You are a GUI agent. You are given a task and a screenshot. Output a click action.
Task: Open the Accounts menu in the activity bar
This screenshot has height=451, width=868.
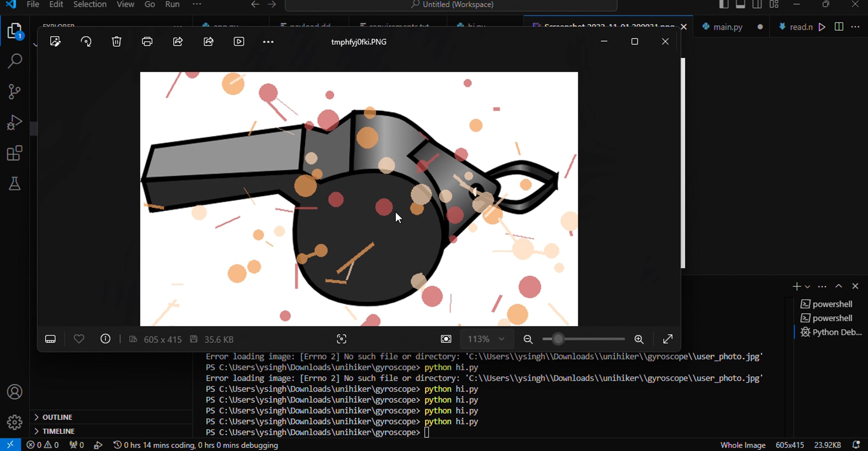pos(14,392)
